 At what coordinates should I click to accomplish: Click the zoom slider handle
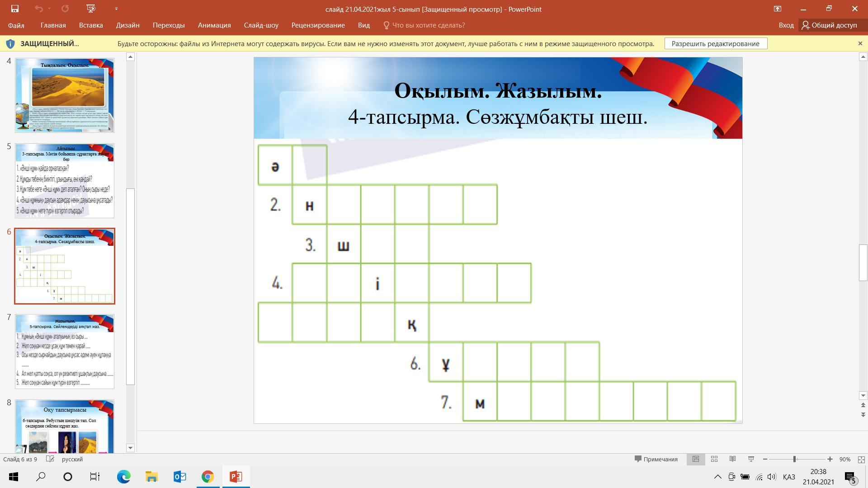coord(794,459)
